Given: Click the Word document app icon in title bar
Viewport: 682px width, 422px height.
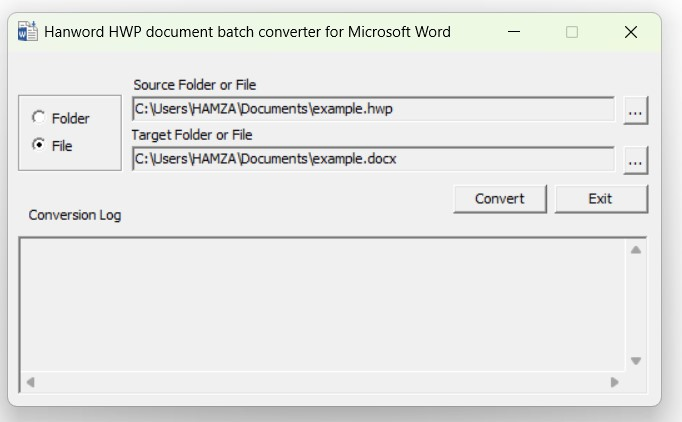Looking at the screenshot, I should (28, 31).
